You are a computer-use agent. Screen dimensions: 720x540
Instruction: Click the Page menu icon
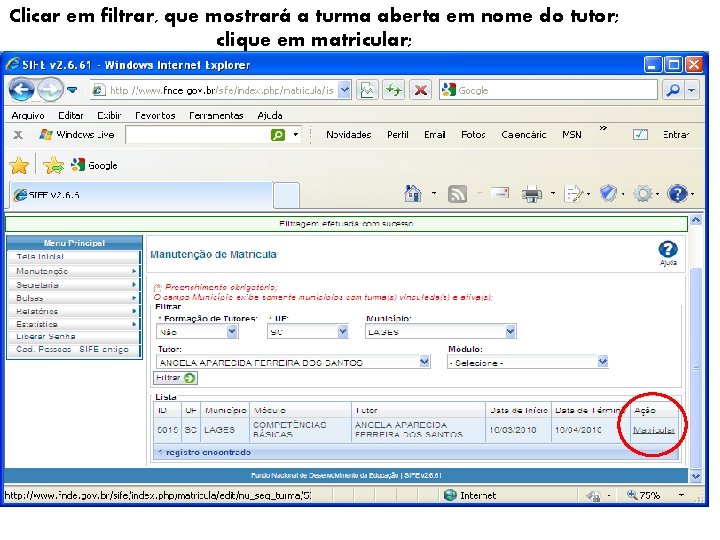click(574, 194)
